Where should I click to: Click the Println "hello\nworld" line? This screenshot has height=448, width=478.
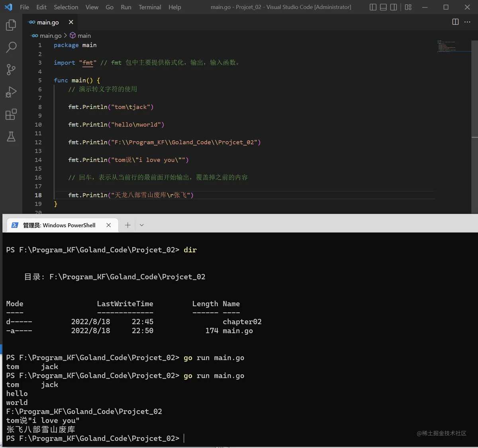[116, 124]
